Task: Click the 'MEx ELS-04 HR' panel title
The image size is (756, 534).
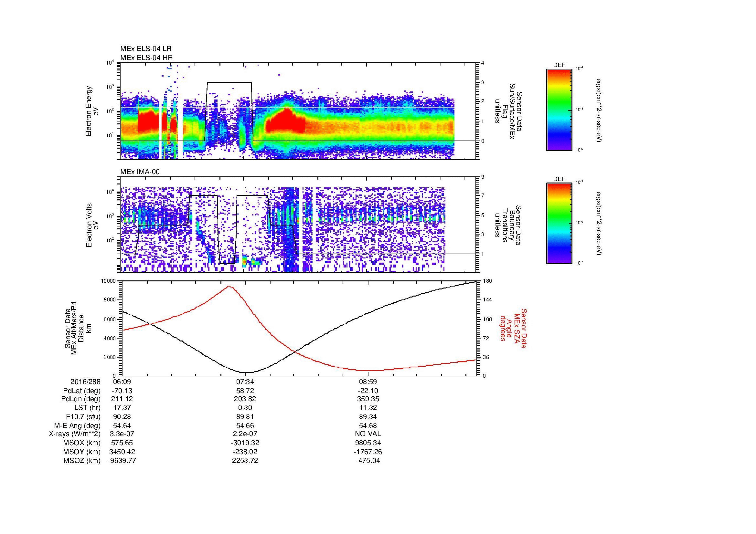Action: [x=146, y=58]
